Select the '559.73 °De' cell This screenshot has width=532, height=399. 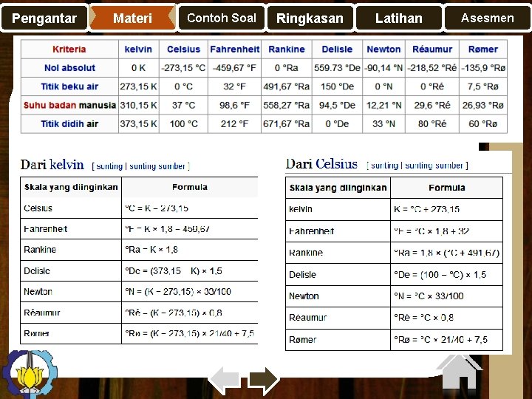point(337,68)
